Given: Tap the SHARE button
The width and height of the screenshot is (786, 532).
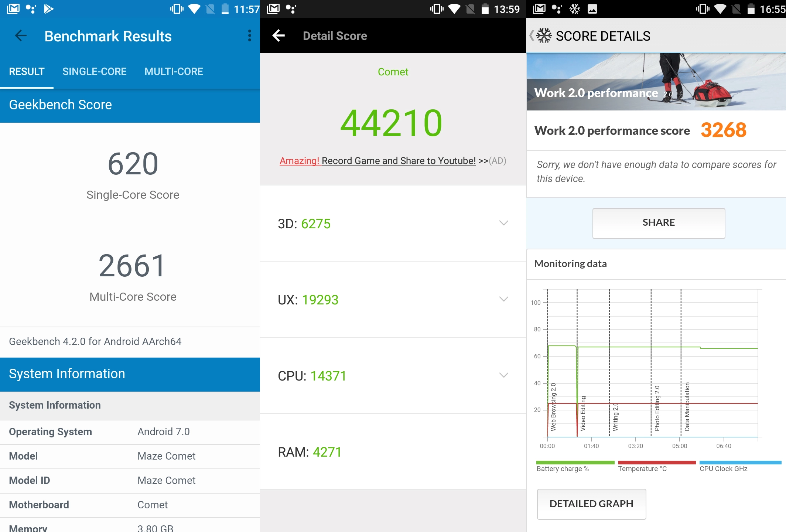Looking at the screenshot, I should click(659, 223).
